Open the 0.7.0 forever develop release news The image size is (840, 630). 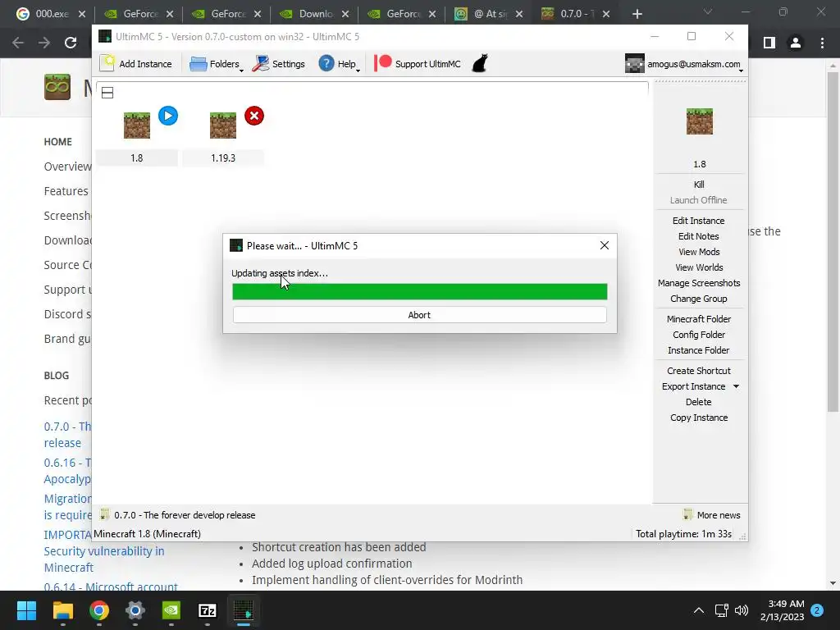[185, 515]
